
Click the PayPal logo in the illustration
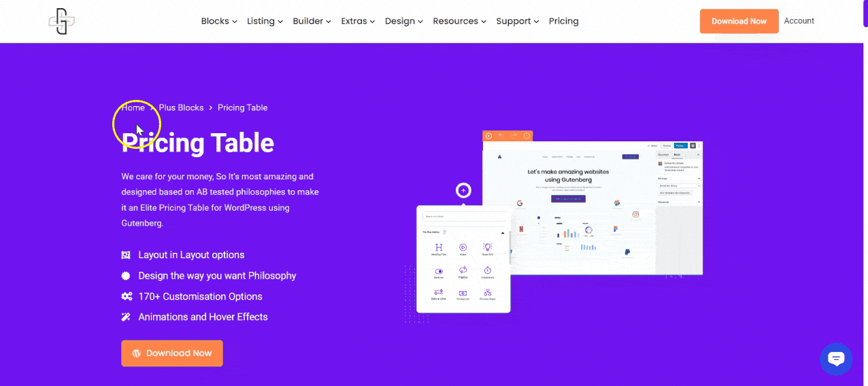[x=627, y=252]
